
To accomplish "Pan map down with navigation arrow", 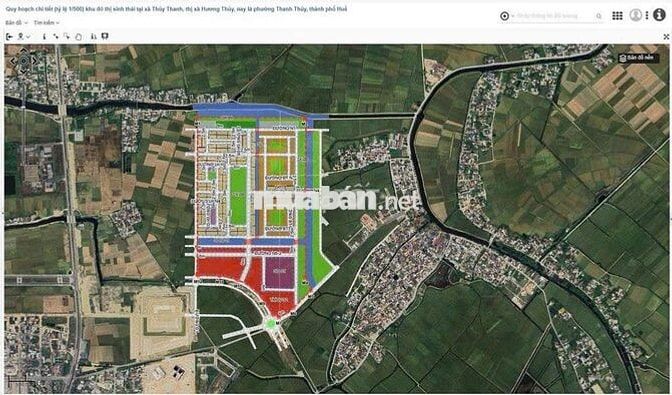I will pos(24,72).
